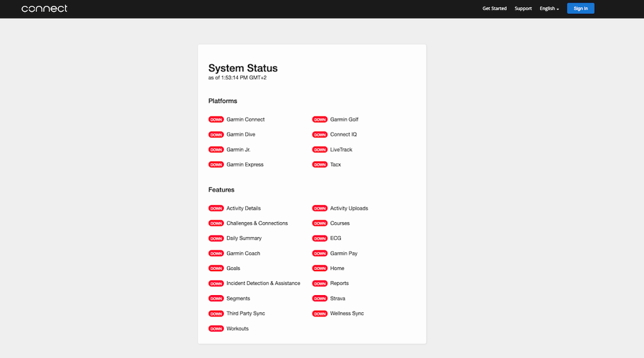
Task: Select the Home feature text
Action: click(x=337, y=269)
